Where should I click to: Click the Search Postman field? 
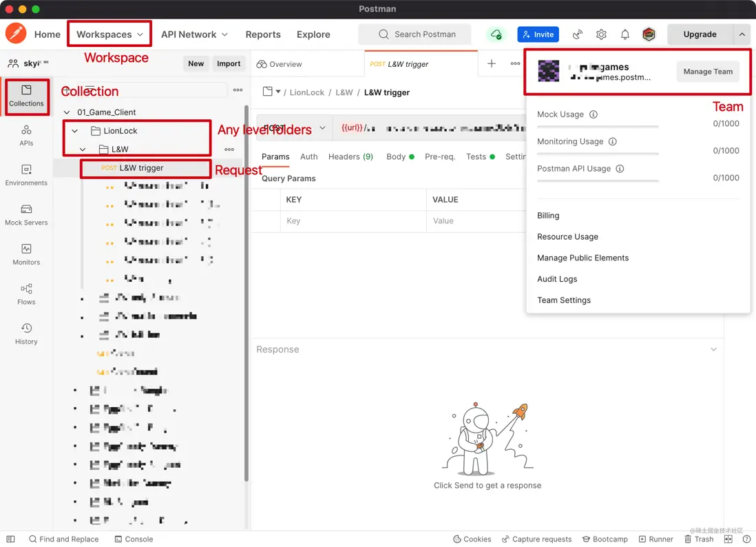pos(414,34)
